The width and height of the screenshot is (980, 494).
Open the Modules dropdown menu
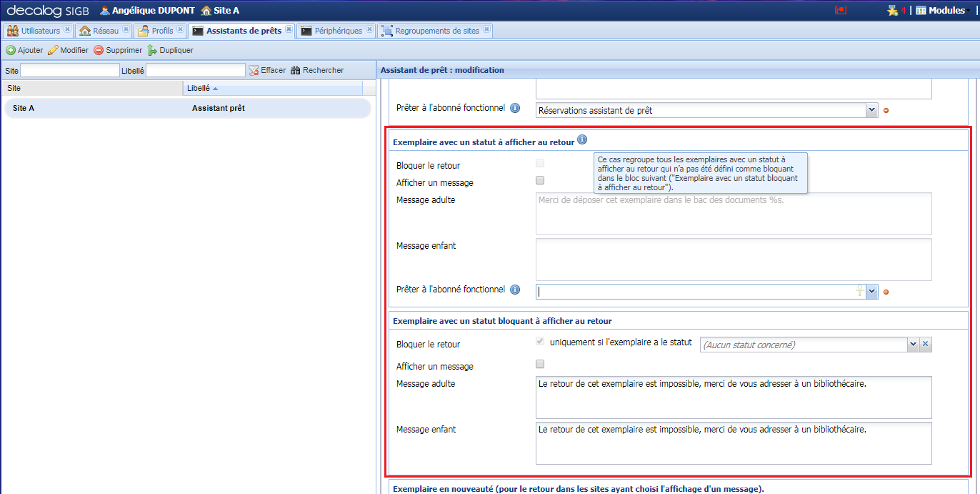941,10
